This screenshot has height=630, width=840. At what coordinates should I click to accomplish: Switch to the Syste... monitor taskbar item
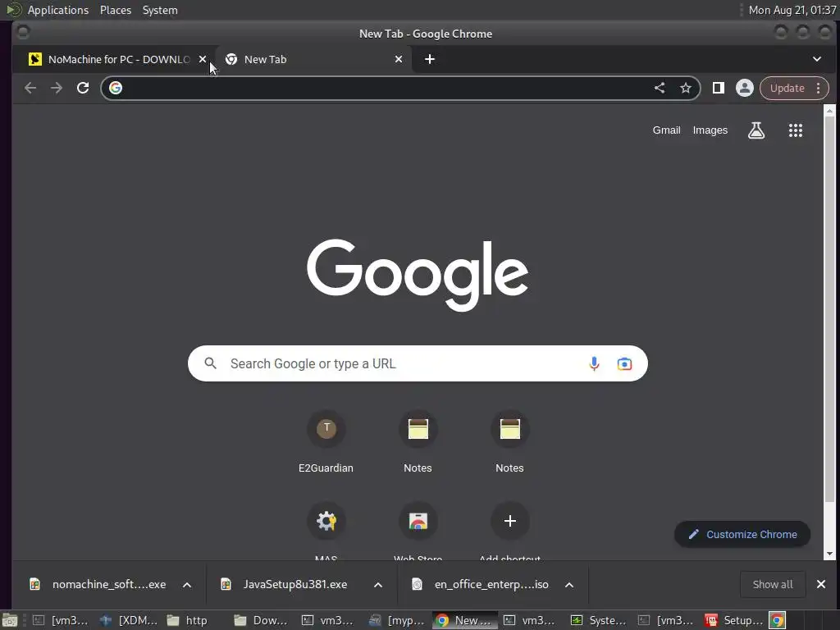point(598,620)
